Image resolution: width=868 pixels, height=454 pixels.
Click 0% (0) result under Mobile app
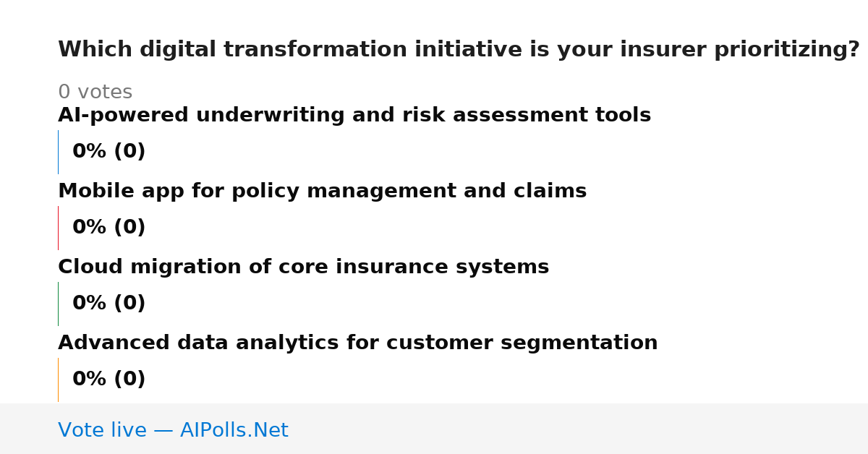click(x=109, y=228)
